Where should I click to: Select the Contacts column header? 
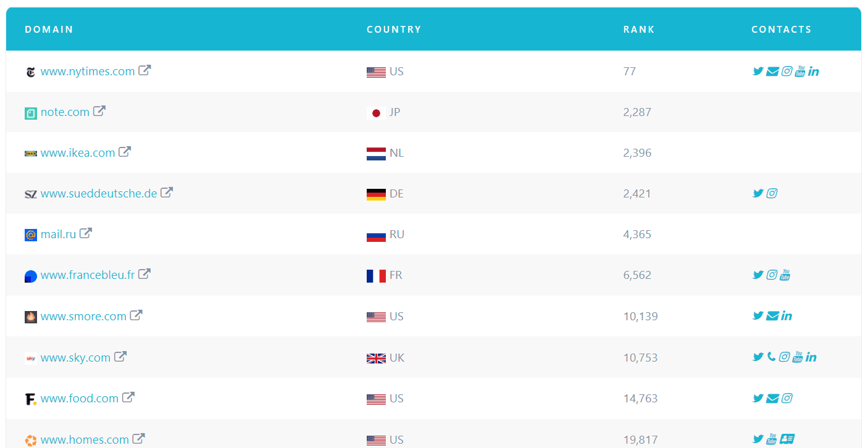point(781,29)
